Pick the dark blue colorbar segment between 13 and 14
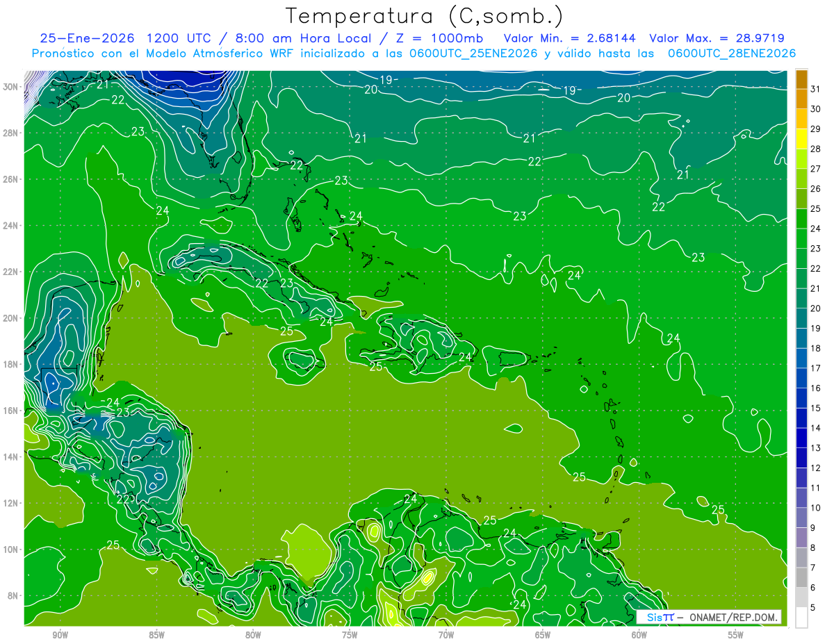Image resolution: width=834 pixels, height=644 pixels. tap(801, 438)
